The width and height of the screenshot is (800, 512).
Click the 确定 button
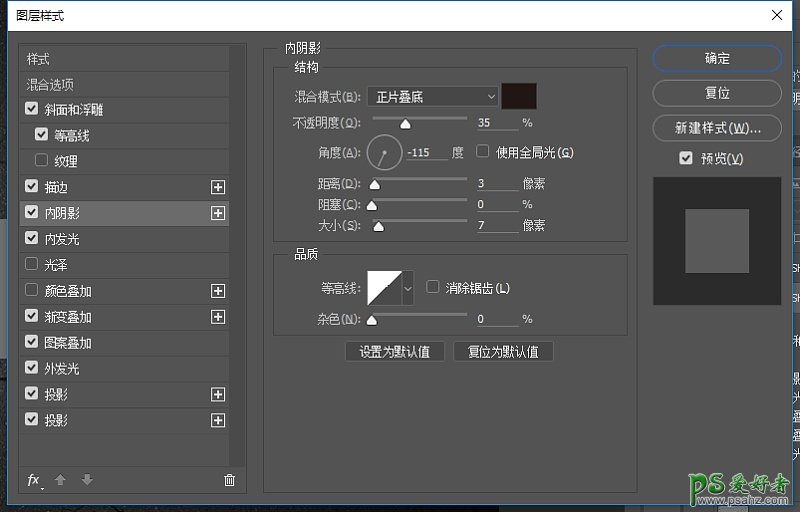tap(716, 59)
